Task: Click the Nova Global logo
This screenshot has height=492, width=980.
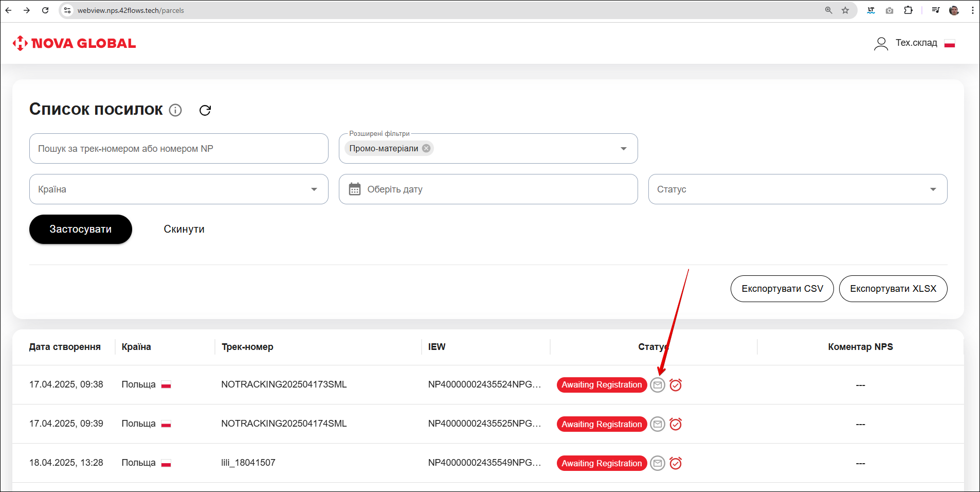Action: point(75,43)
